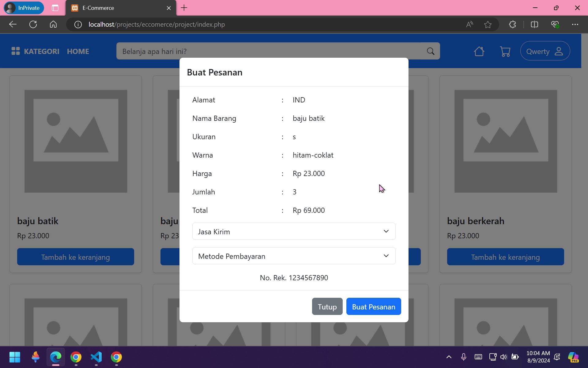588x368 pixels.
Task: Open the KATEGORI menu label
Action: [x=42, y=51]
